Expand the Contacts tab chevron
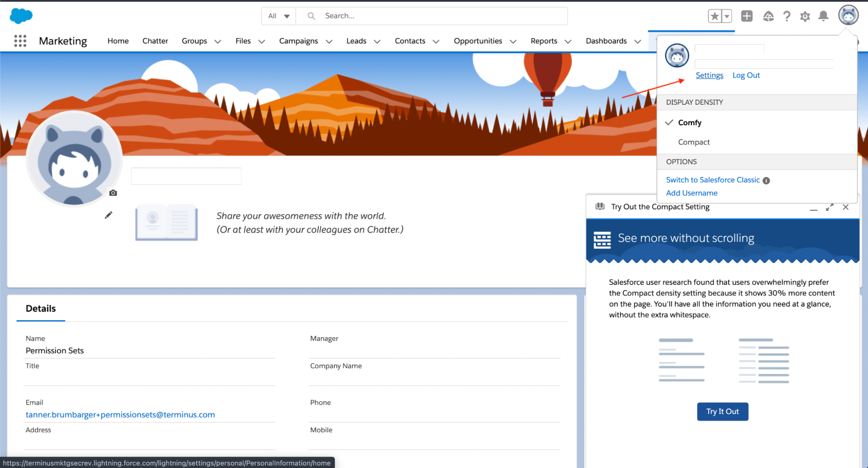The width and height of the screenshot is (868, 468). (436, 41)
